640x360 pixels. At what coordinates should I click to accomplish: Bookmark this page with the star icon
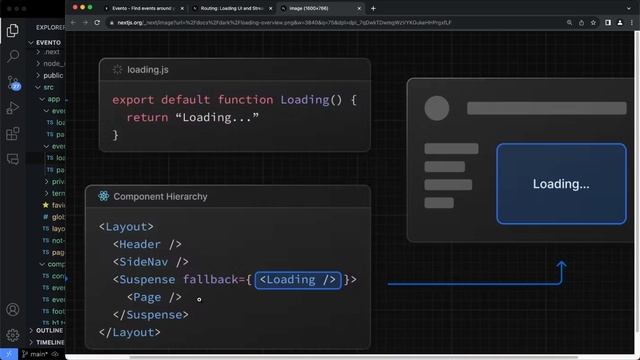tap(593, 23)
